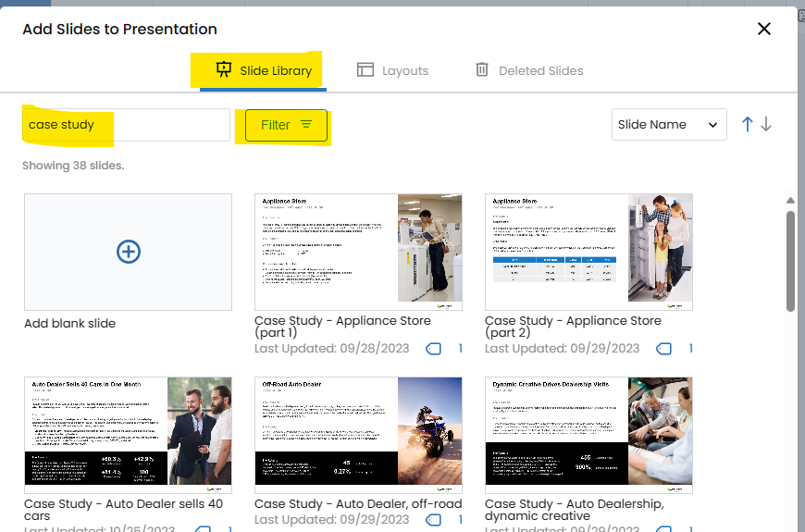Sort slides descending with down arrow
This screenshot has width=805, height=532.
[766, 125]
